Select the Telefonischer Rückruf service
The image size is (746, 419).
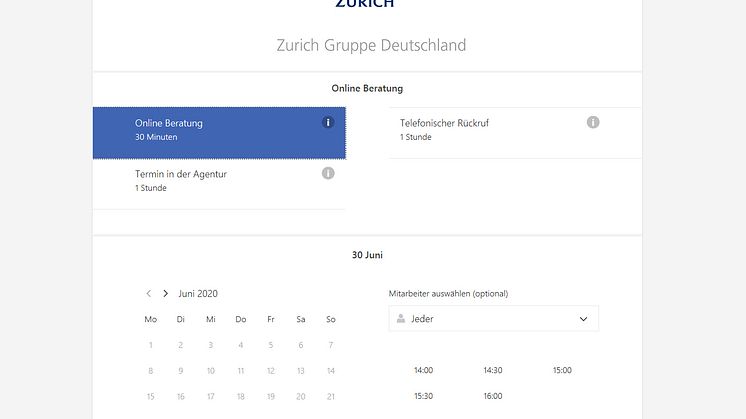click(515, 133)
